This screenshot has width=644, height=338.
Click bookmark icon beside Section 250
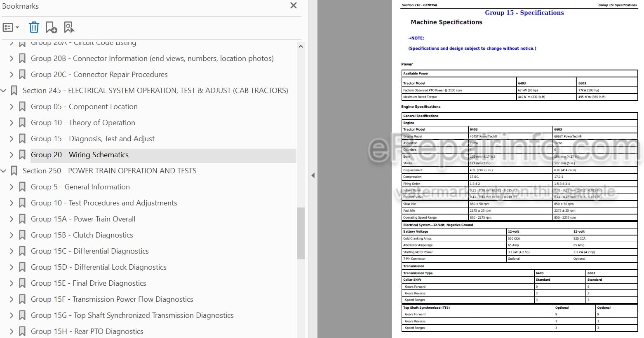point(14,171)
